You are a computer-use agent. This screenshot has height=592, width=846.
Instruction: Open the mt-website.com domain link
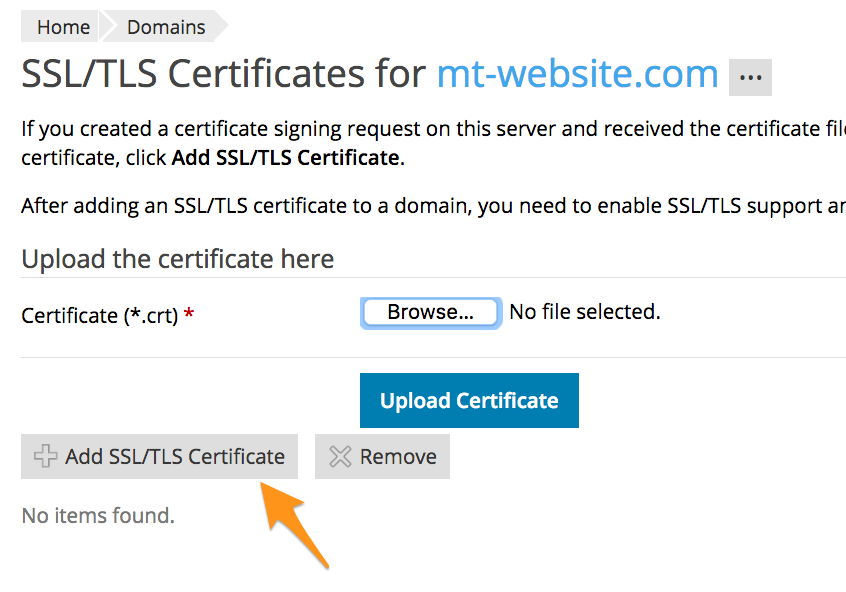pyautogui.click(x=577, y=74)
